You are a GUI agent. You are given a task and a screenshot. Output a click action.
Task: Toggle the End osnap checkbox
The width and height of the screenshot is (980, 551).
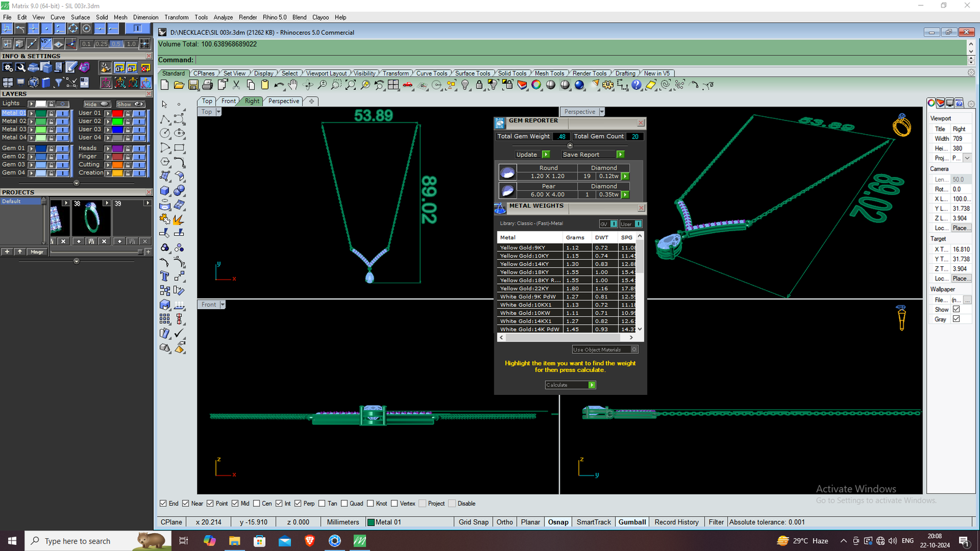pos(163,503)
